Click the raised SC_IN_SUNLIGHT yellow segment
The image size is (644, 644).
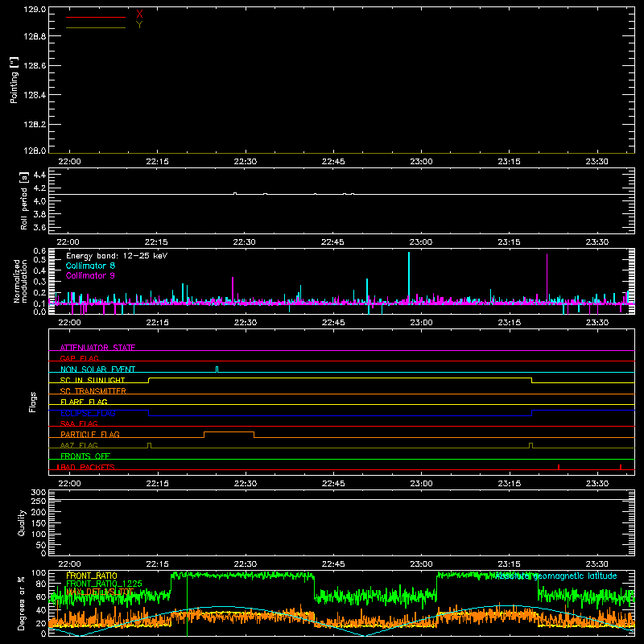[x=340, y=378]
